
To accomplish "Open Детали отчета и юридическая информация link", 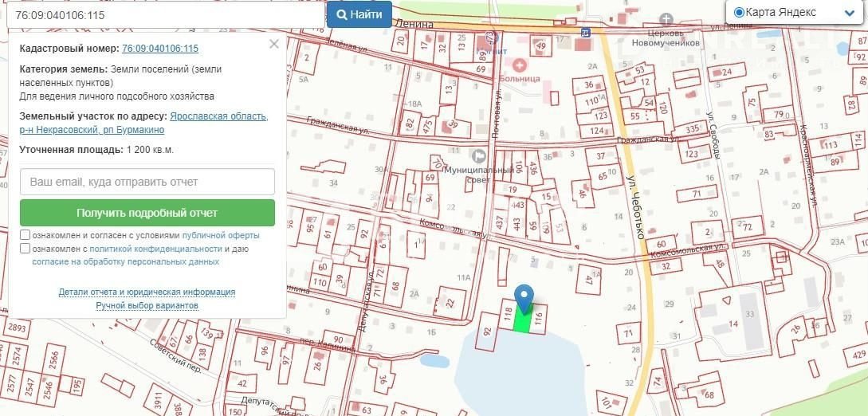I will 147,292.
